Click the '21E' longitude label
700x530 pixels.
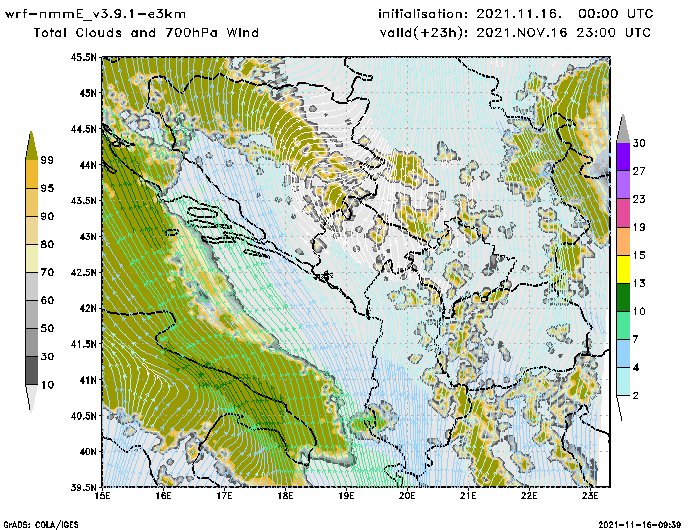(468, 496)
